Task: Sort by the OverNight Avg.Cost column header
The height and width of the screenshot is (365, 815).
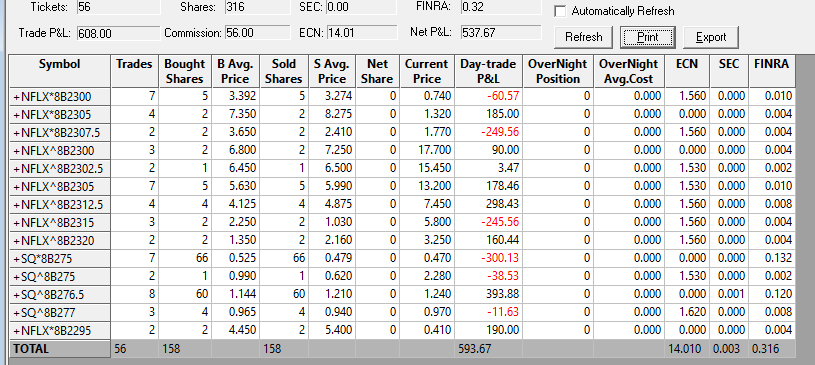Action: pos(629,71)
